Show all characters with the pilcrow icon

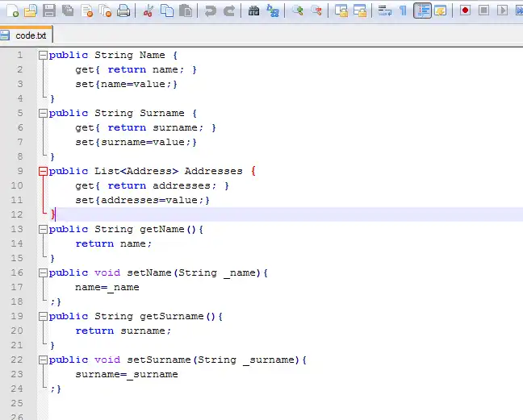[x=404, y=10]
